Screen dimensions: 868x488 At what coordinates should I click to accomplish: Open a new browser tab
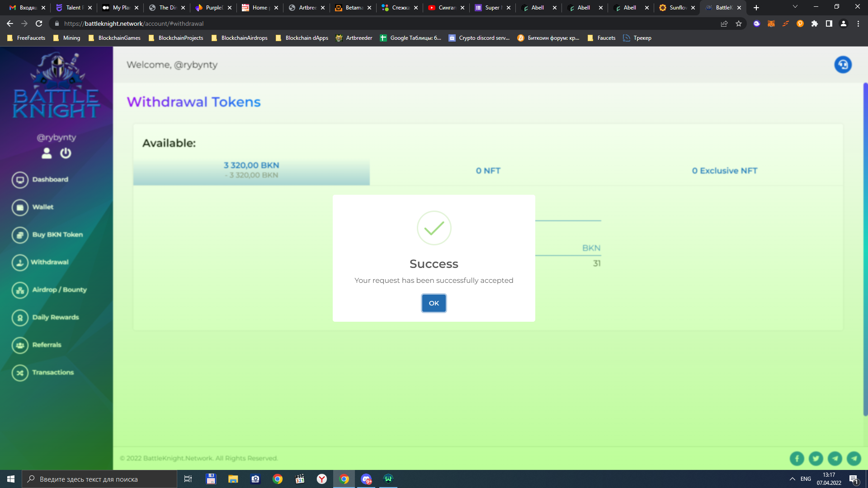click(x=756, y=8)
